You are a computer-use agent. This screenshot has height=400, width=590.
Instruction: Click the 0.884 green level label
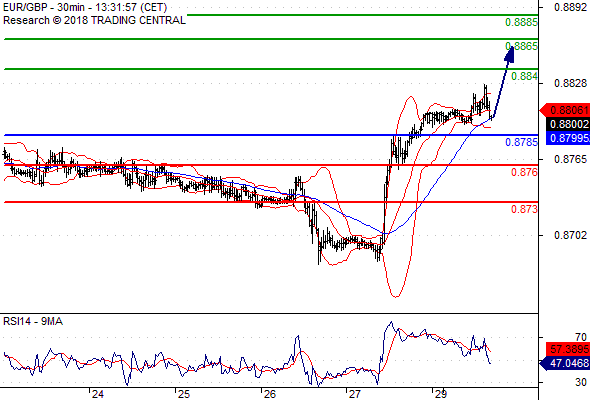(524, 76)
